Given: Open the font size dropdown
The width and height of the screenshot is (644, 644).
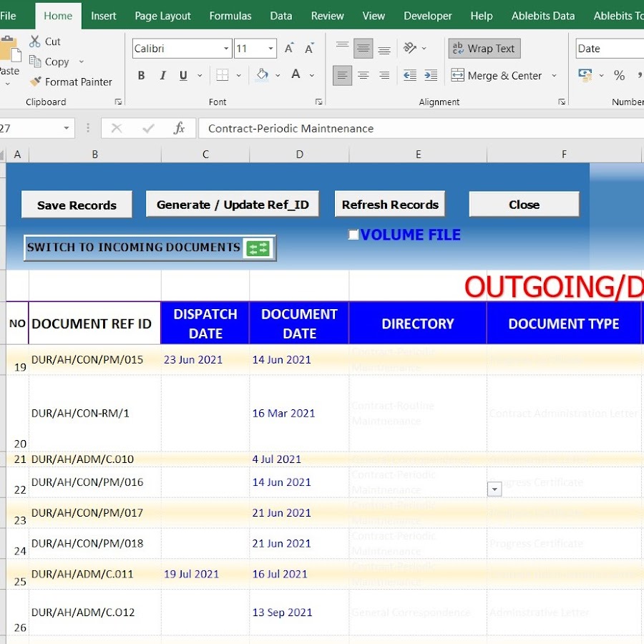Looking at the screenshot, I should coord(270,49).
